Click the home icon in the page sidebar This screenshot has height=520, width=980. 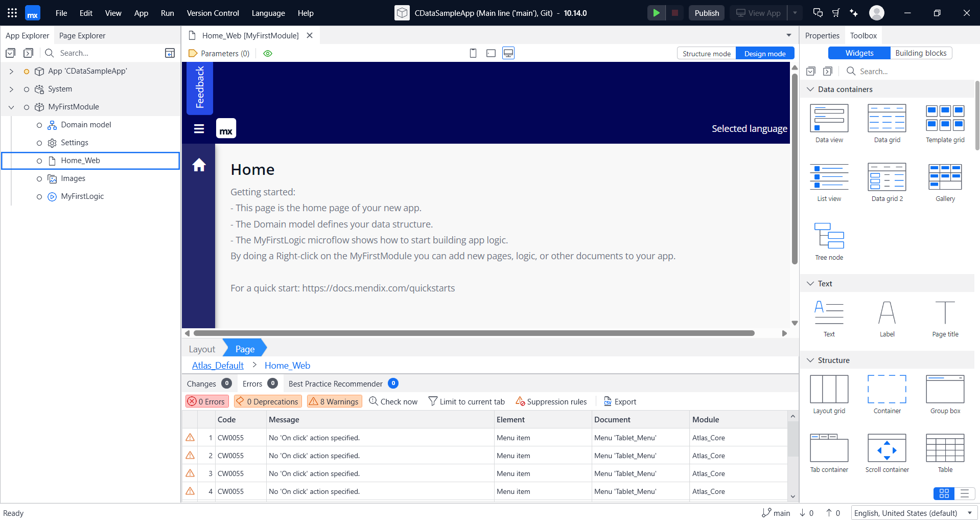[x=199, y=165]
